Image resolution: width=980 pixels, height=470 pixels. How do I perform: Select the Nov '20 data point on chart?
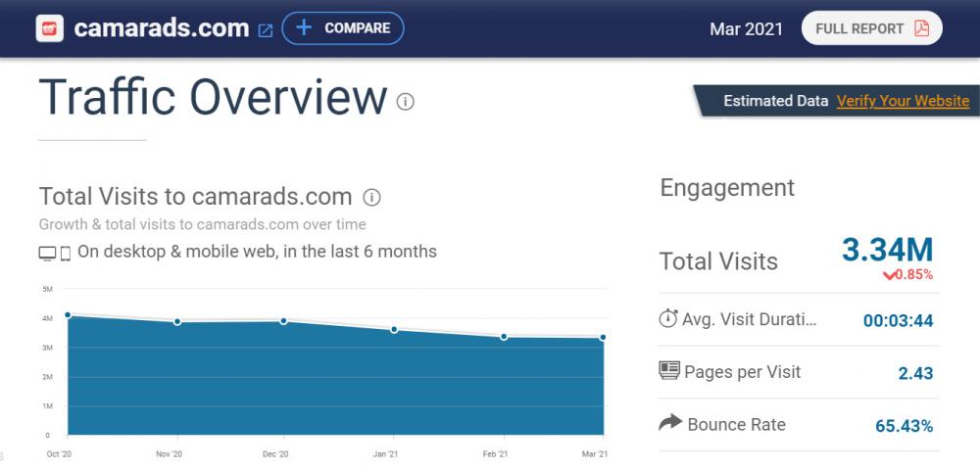point(177,321)
